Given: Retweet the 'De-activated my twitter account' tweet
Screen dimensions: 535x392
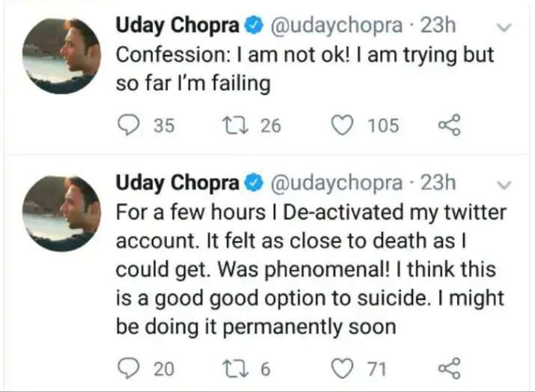Looking at the screenshot, I should 233,367.
